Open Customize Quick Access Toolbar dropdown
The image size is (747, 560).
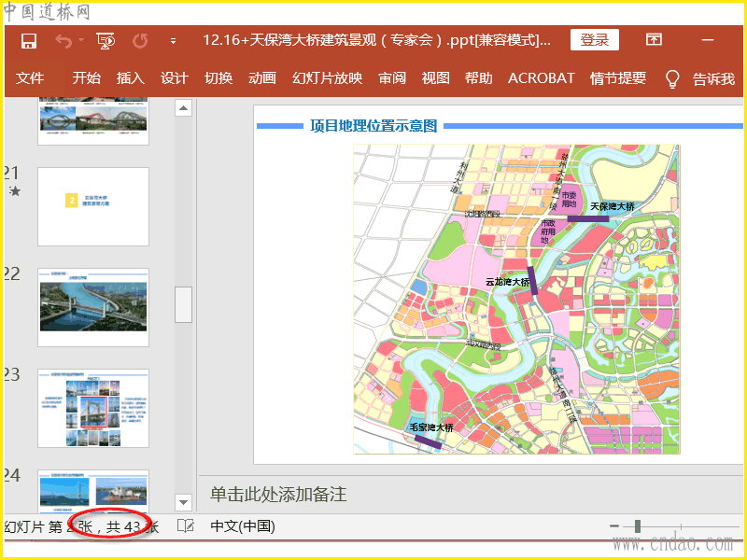click(x=173, y=41)
